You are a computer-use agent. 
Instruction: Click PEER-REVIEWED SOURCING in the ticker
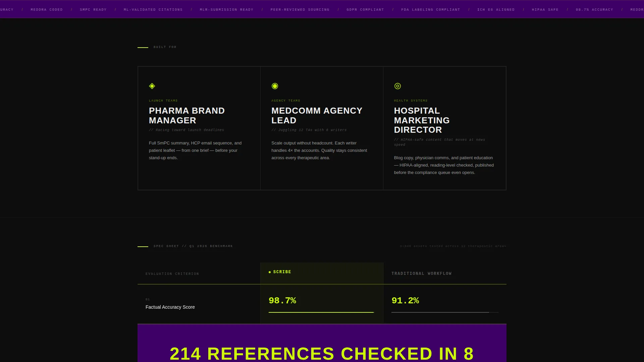[x=300, y=10]
